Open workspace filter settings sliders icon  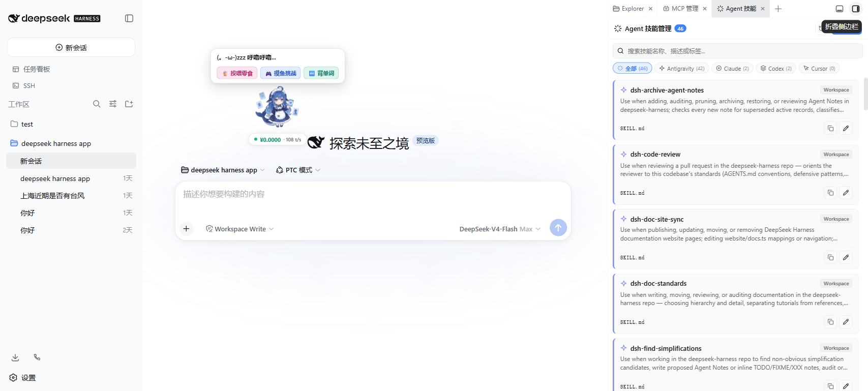[x=113, y=104]
